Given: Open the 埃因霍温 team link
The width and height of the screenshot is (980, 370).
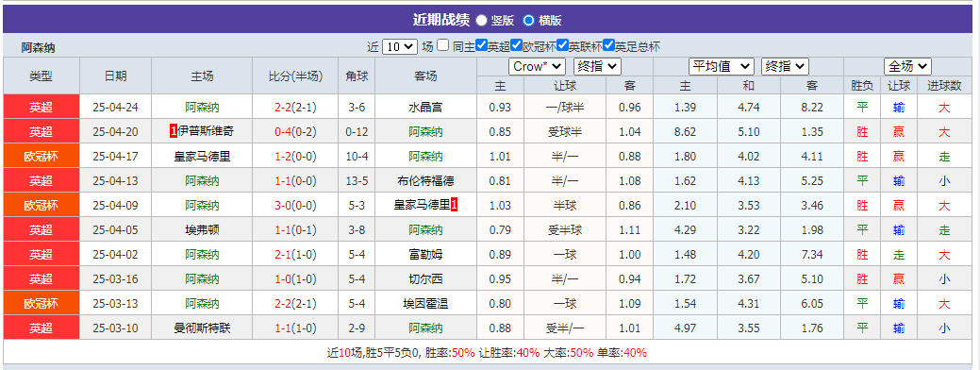Looking at the screenshot, I should click(425, 304).
